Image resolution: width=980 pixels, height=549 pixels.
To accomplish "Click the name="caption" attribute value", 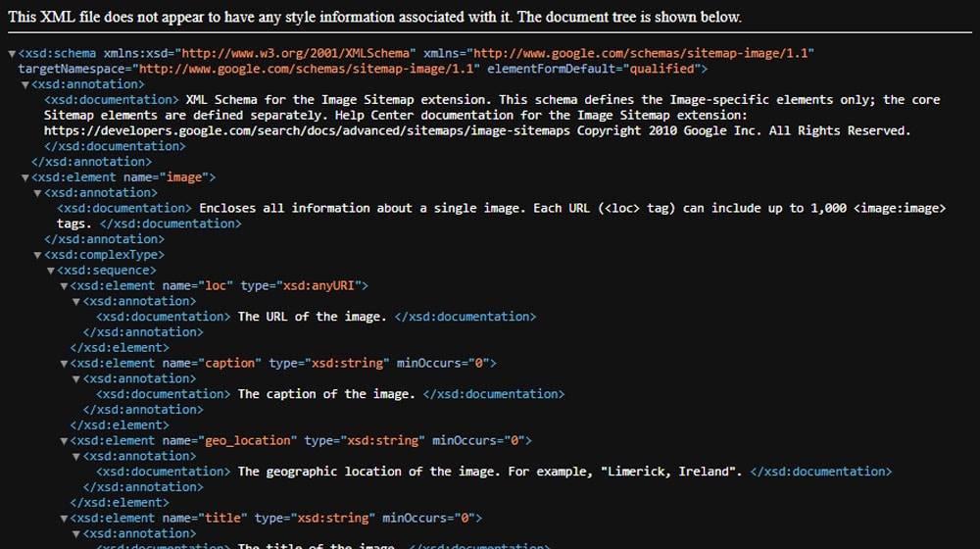I will click(x=230, y=364).
